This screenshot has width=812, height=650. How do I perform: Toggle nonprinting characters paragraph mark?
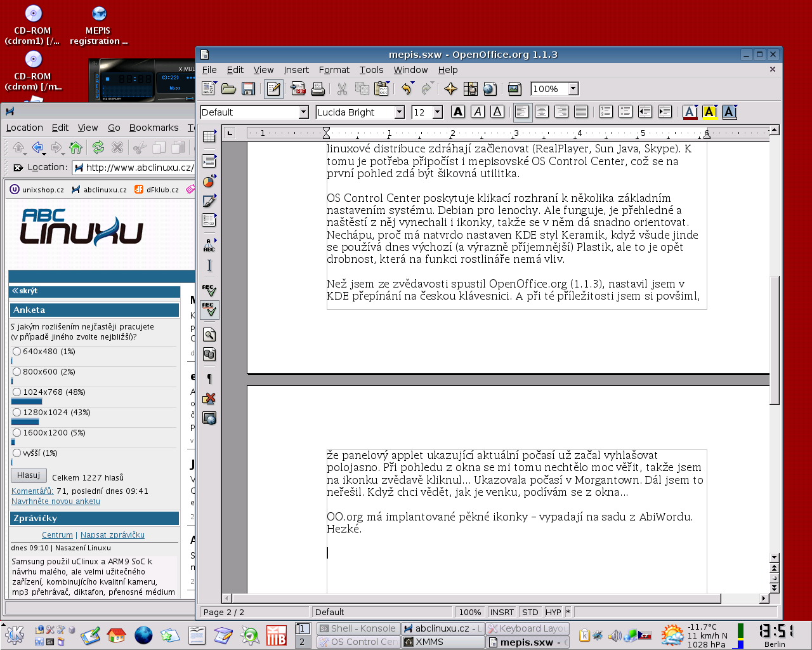pyautogui.click(x=209, y=378)
